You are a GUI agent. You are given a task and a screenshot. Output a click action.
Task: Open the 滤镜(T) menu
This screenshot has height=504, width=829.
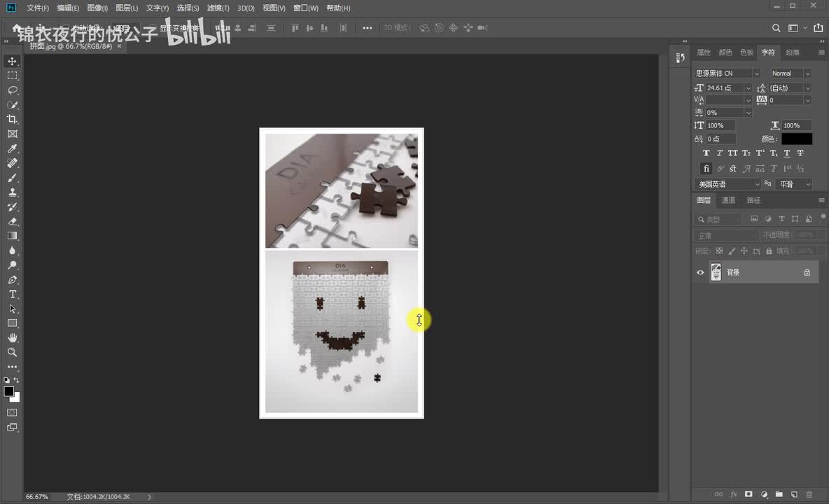coord(218,8)
